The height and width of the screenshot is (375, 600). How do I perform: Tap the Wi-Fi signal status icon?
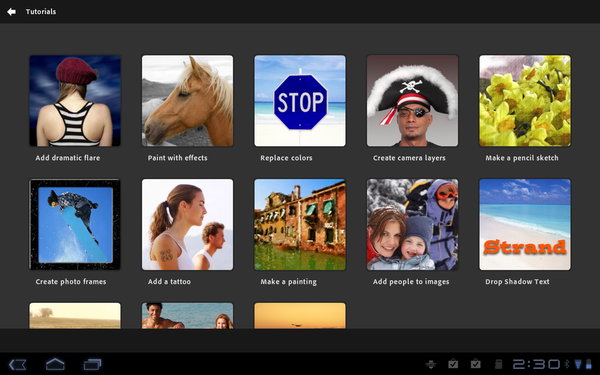tap(578, 364)
